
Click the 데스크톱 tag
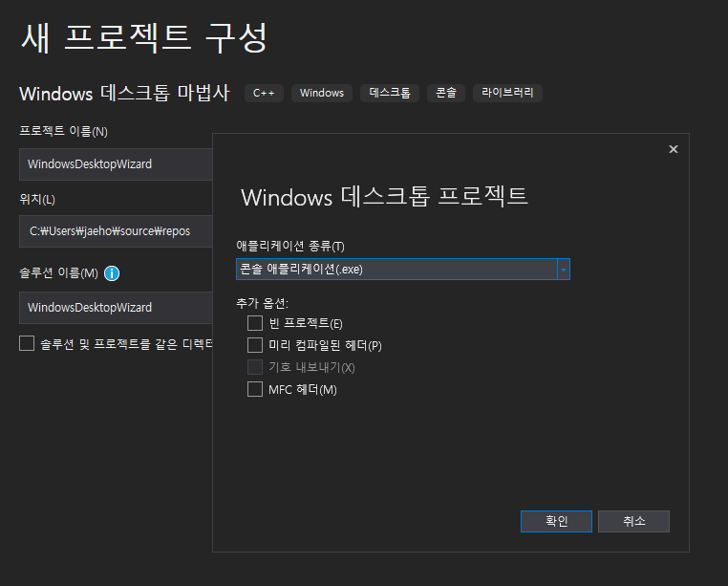tap(390, 93)
